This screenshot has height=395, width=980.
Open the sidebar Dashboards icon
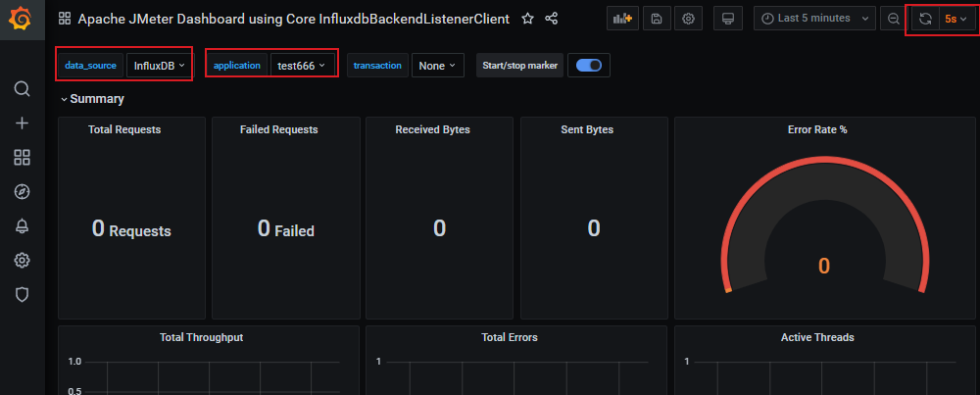[x=22, y=158]
